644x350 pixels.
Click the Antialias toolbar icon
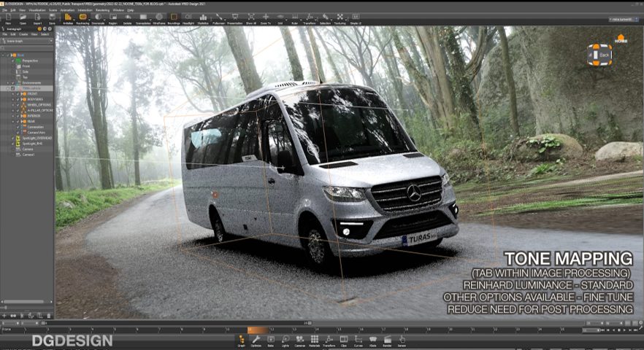67,18
